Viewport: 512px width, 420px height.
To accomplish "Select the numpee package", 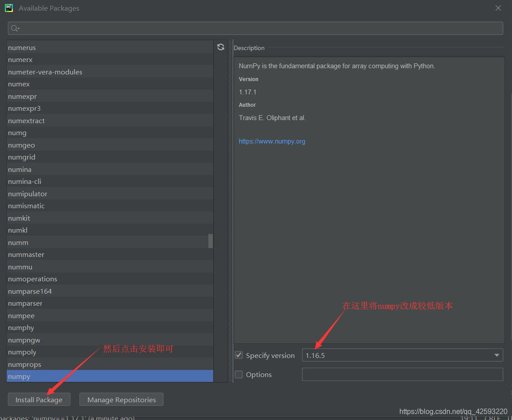I will pos(110,315).
